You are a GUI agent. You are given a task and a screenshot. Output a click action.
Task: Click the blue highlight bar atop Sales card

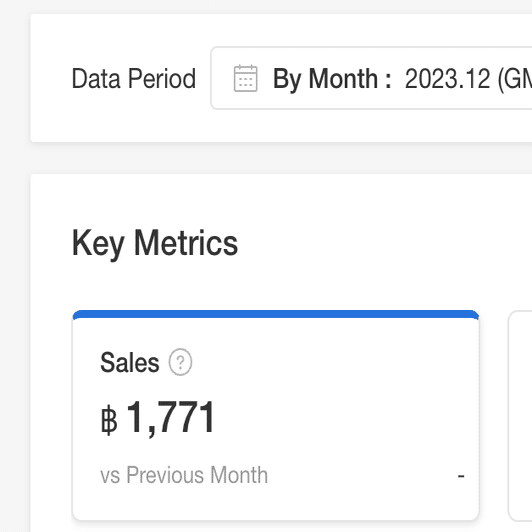pos(276,314)
